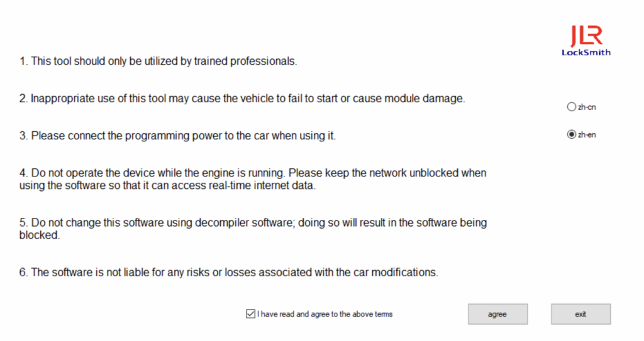Click the 'zh-en' label text
Viewport: 644px width, 341px height.
(x=587, y=134)
